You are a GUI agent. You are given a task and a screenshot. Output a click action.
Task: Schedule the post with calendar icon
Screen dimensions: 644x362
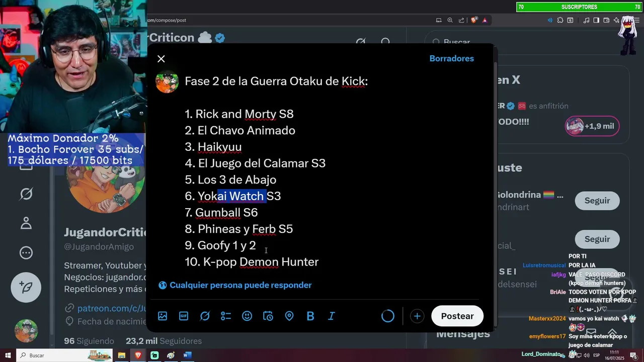tap(268, 316)
